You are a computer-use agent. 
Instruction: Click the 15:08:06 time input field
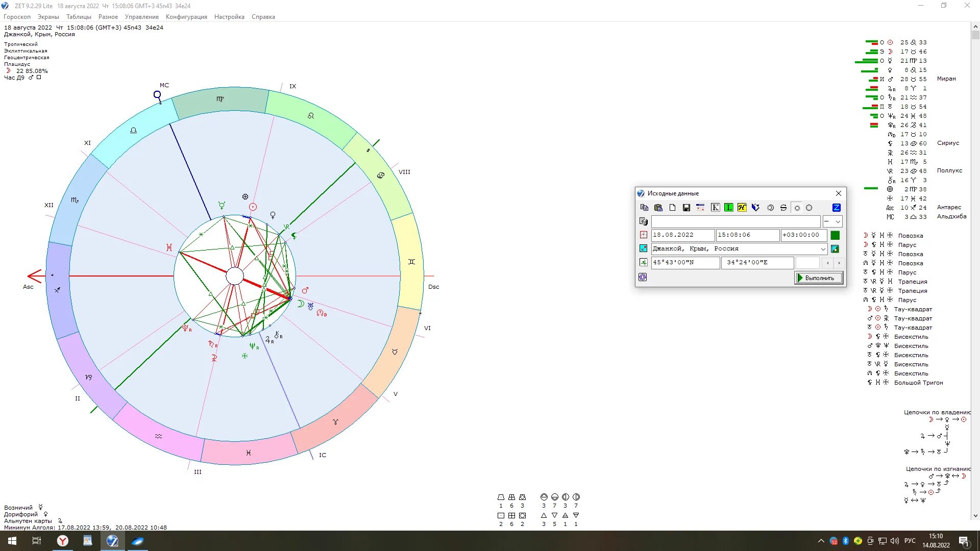747,235
